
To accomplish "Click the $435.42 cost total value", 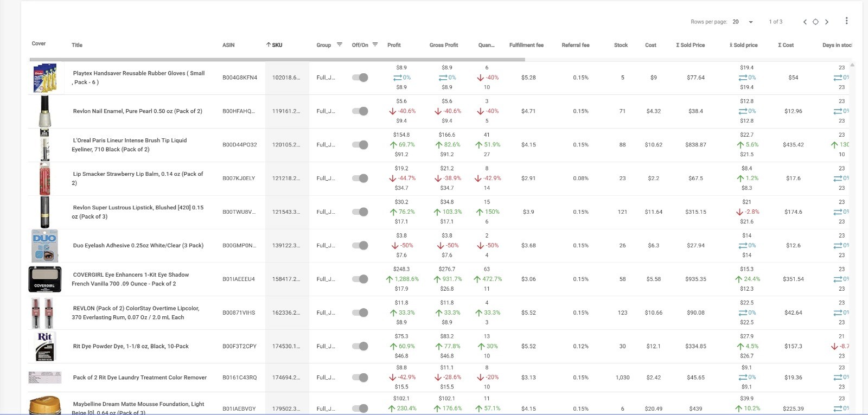I will click(x=793, y=145).
